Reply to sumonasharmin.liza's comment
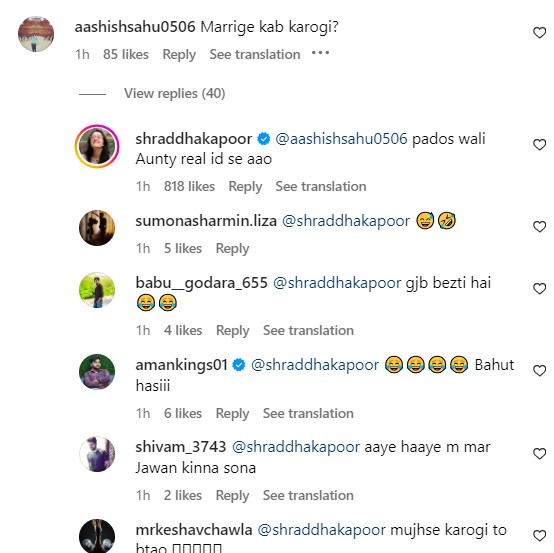 pos(232,248)
